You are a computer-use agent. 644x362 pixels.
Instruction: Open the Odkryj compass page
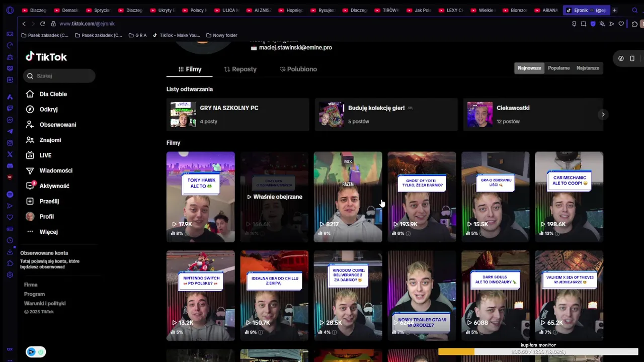tap(42, 109)
